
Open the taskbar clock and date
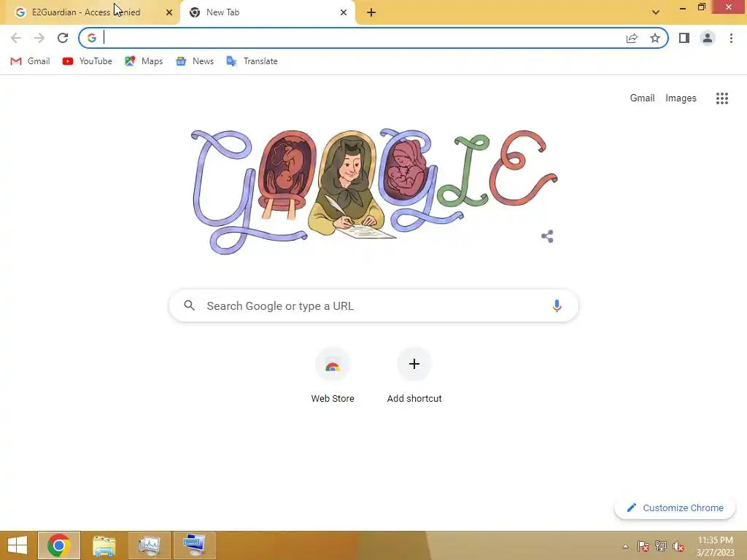tap(715, 546)
